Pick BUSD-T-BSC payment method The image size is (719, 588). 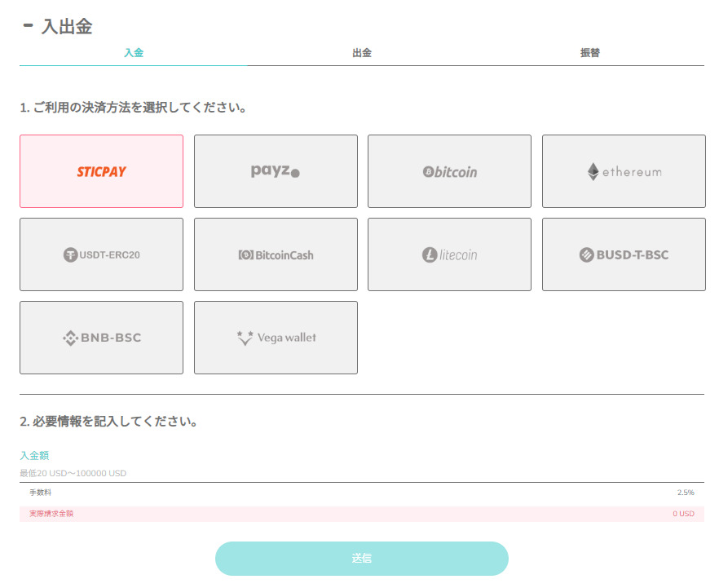tap(624, 254)
